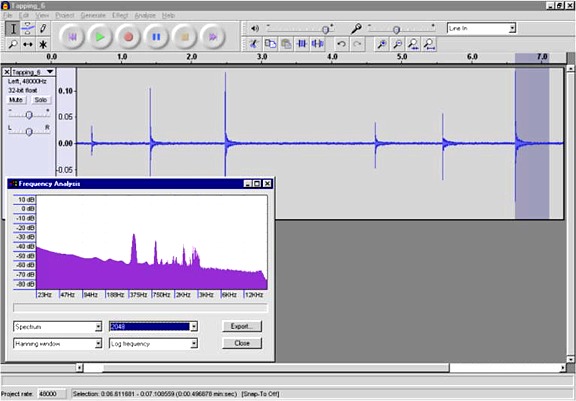Click the 3.0 mark on timeline ruler
The height and width of the screenshot is (401, 576).
(262, 57)
